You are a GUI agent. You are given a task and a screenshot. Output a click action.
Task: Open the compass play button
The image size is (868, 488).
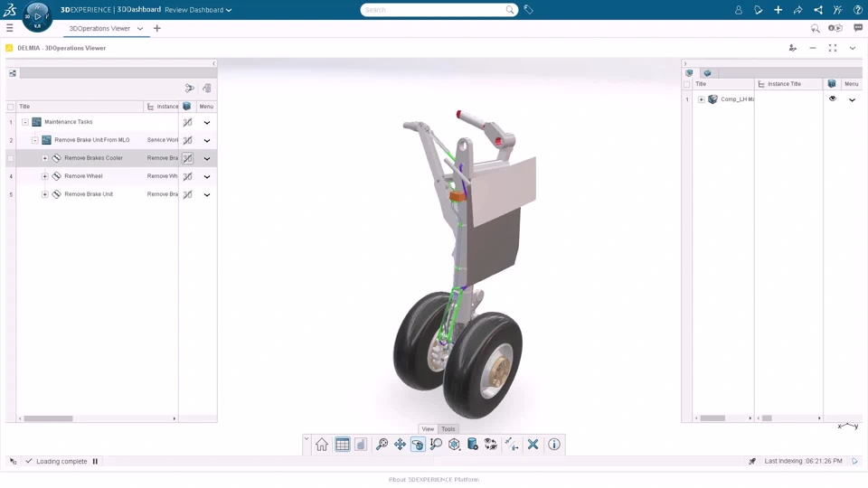click(x=37, y=16)
